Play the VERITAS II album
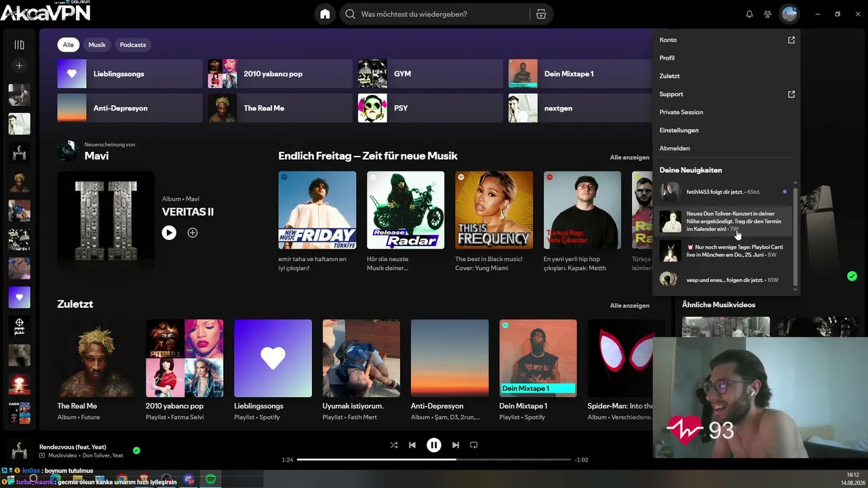 [x=169, y=232]
